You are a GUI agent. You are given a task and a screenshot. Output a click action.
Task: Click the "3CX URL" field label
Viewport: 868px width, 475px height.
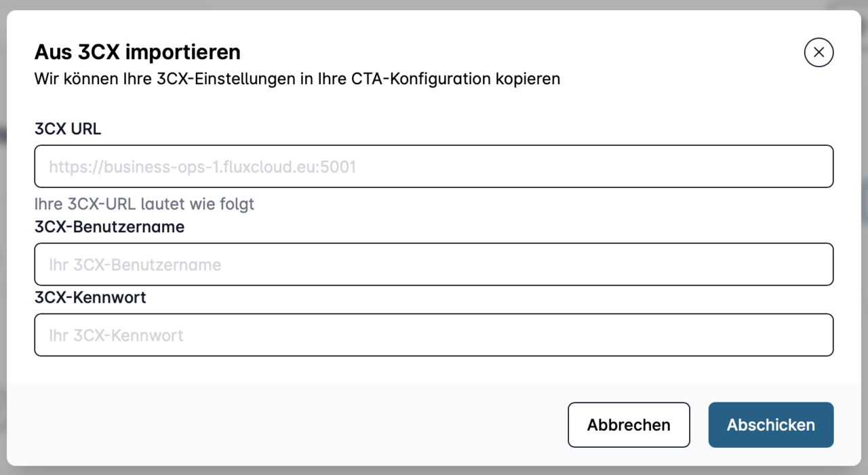coord(68,129)
